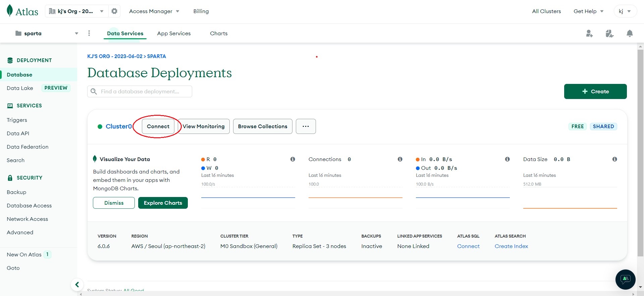The image size is (644, 296).
Task: Open Data Federation in sidebar
Action: [28, 147]
